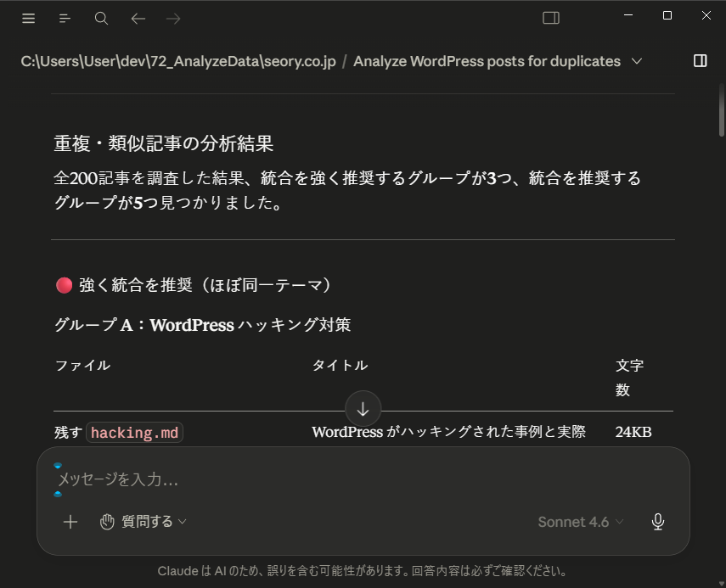726x588 pixels.
Task: Start voice input with microphone icon
Action: (658, 522)
